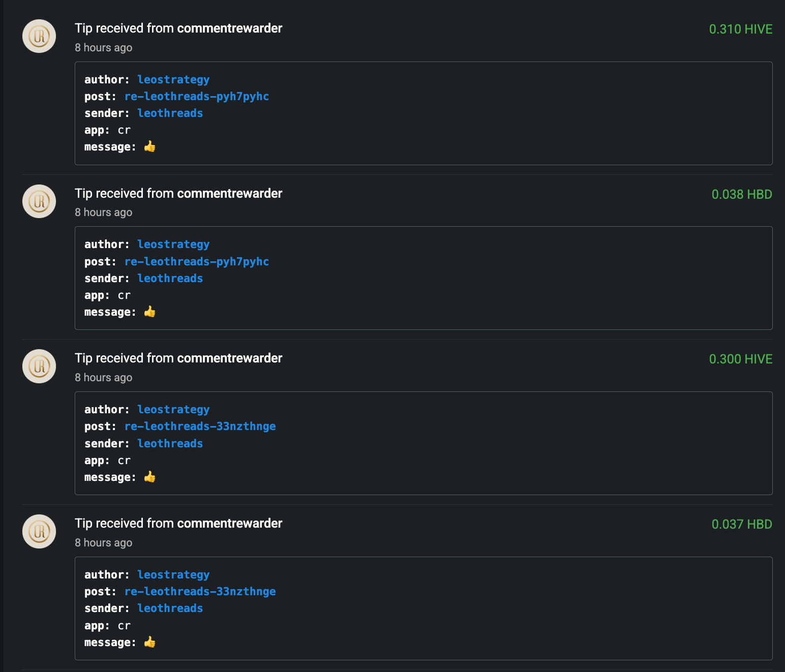Click the commentrewarder avatar on the 0.037 HBD tip

(x=39, y=531)
